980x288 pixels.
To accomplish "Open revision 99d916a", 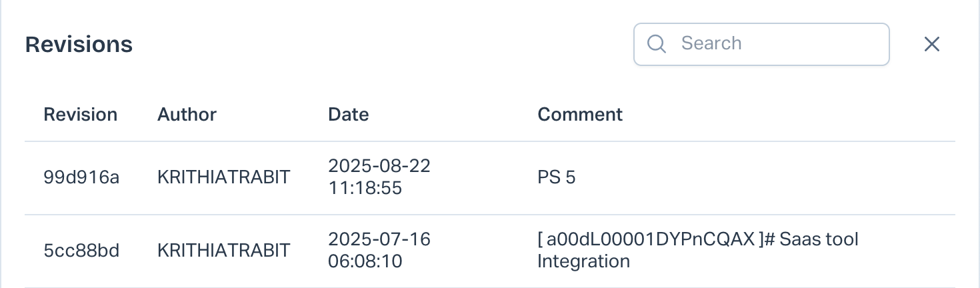I will pyautogui.click(x=81, y=177).
